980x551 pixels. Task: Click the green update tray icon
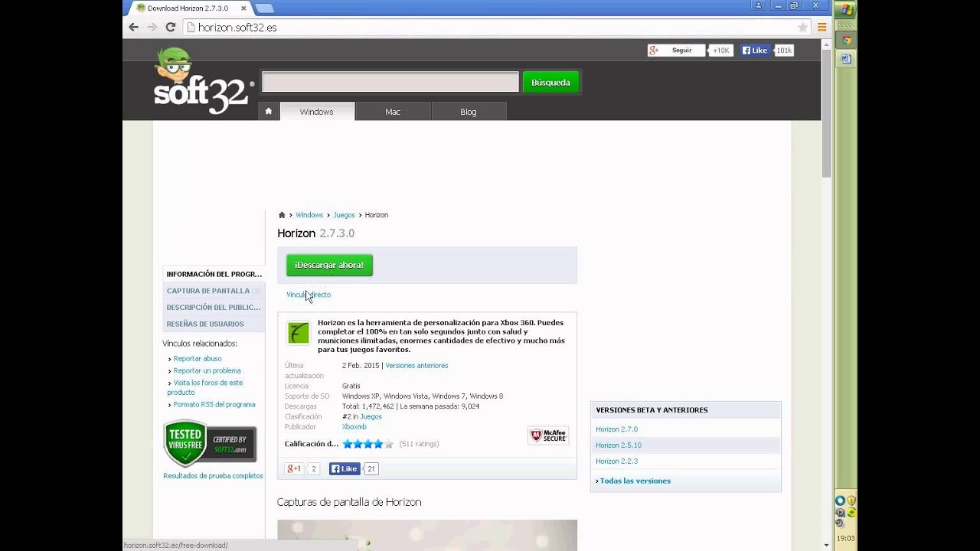(x=851, y=513)
